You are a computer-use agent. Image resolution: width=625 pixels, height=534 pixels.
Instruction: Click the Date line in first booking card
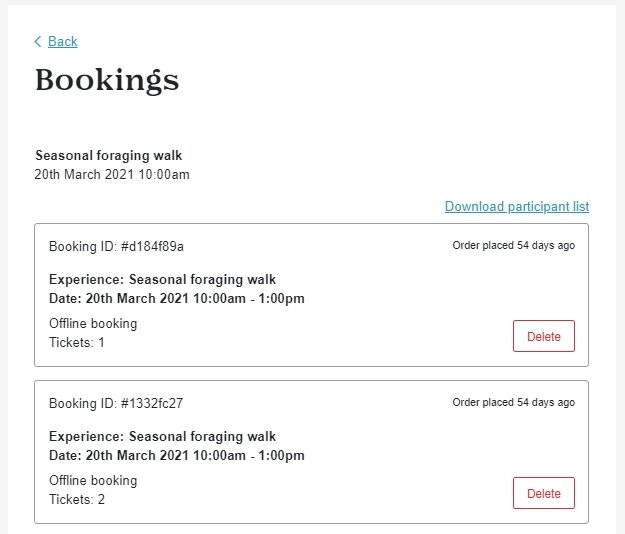[177, 298]
